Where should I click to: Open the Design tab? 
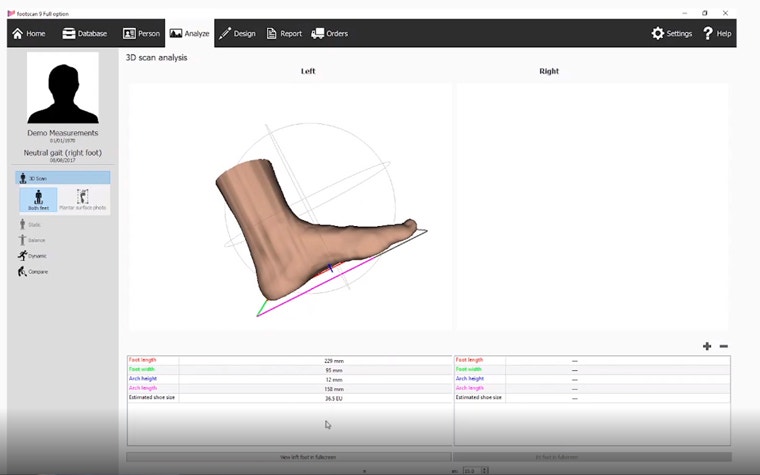click(237, 33)
